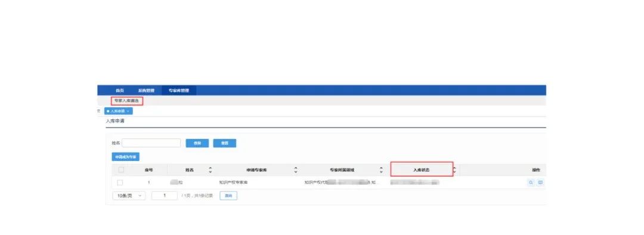Open the 专家库管理 menu item
Image resolution: width=644 pixels, height=235 pixels.
[179, 91]
